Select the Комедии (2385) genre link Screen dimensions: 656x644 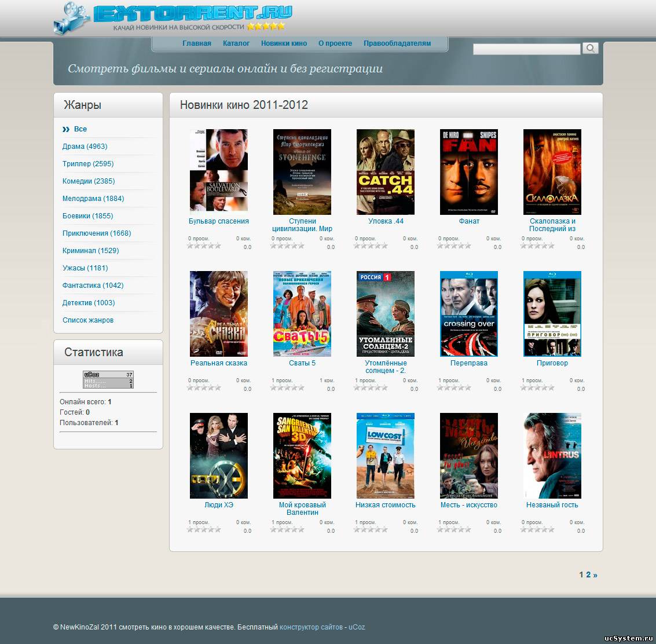(x=89, y=181)
